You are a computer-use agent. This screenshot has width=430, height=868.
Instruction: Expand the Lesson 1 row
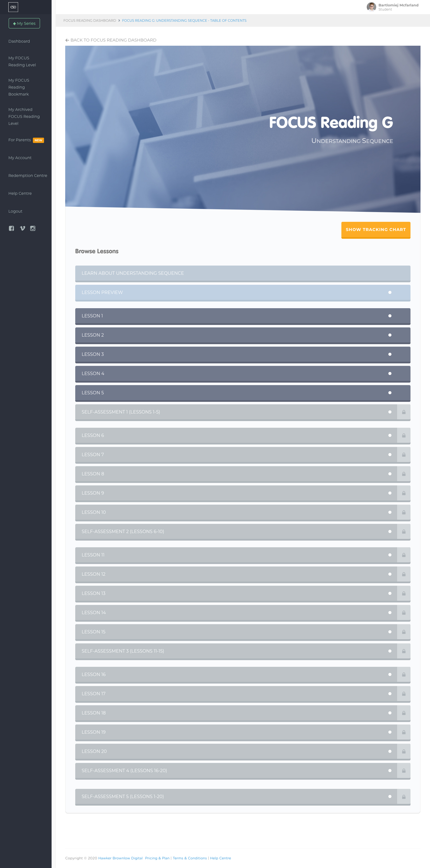pos(243,316)
